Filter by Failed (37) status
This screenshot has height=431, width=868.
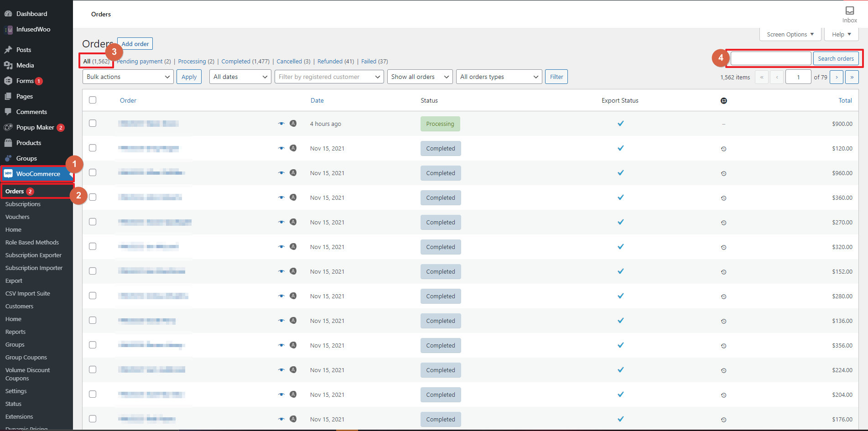374,61
